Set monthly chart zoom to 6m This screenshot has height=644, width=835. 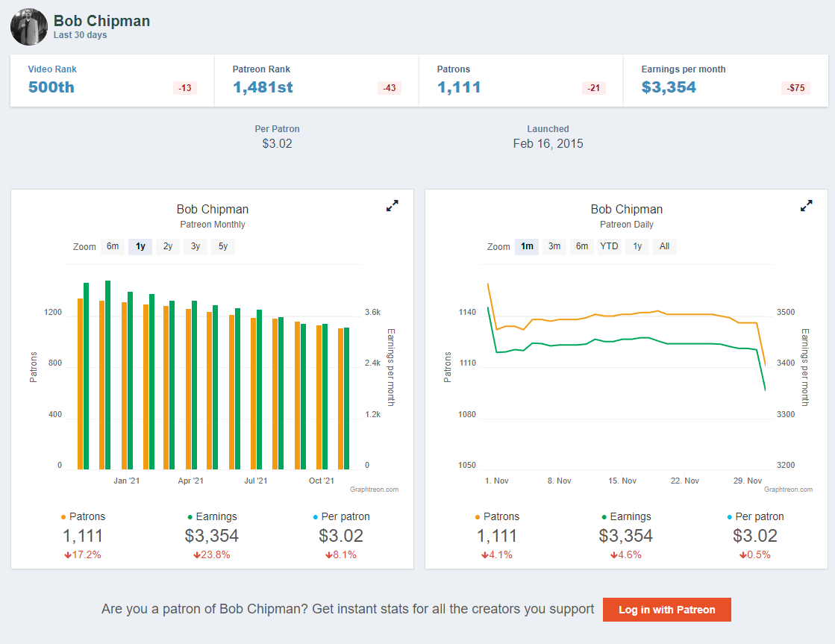pyautogui.click(x=113, y=246)
